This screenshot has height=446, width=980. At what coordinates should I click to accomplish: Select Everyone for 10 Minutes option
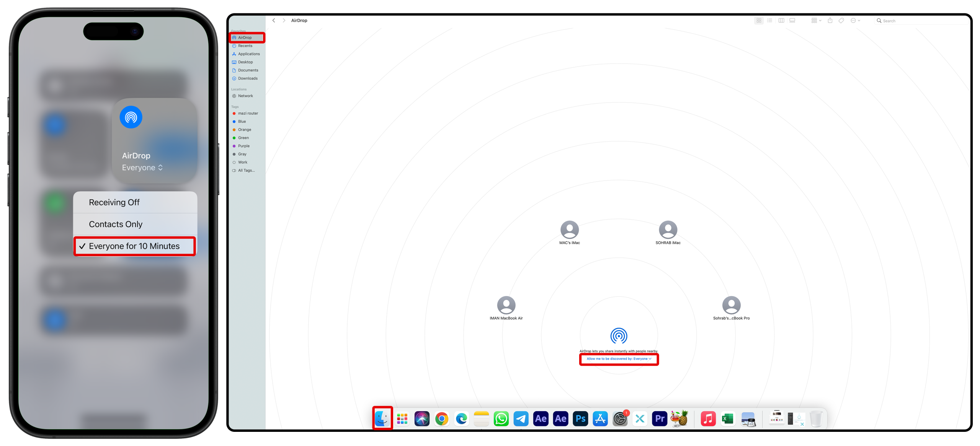[x=134, y=246]
